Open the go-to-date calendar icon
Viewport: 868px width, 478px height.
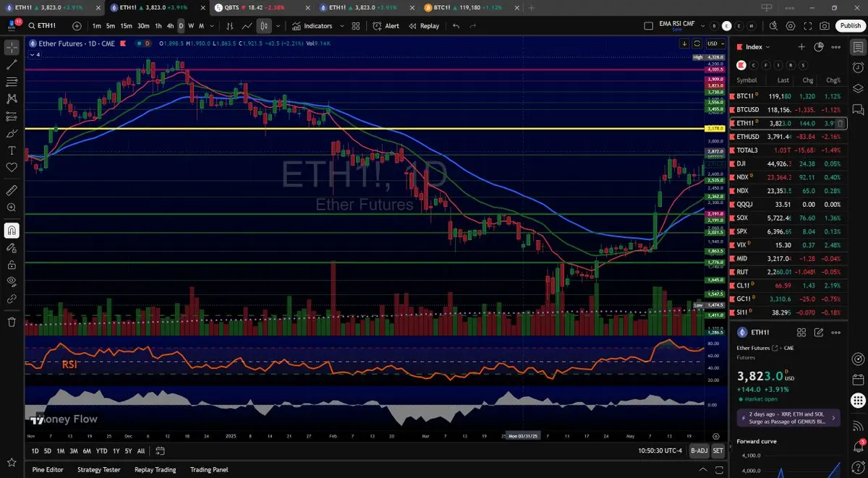(161, 451)
